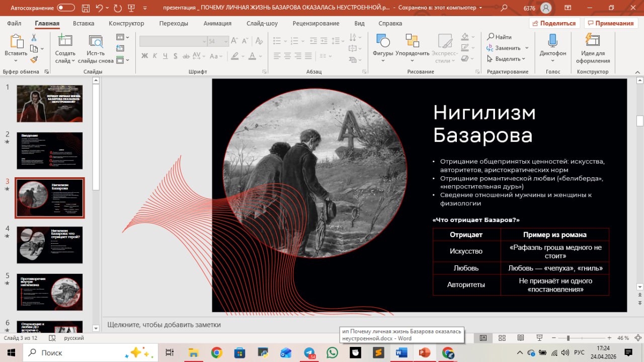Toggle italic К formatting
Image resolution: width=644 pixels, height=362 pixels.
pos(155,56)
